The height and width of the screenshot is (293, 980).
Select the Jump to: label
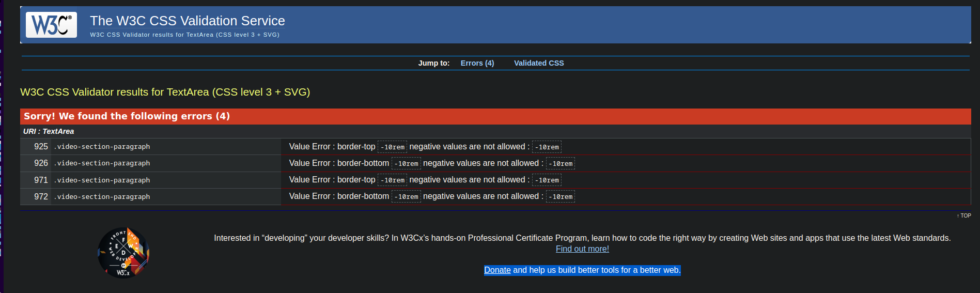coord(434,63)
